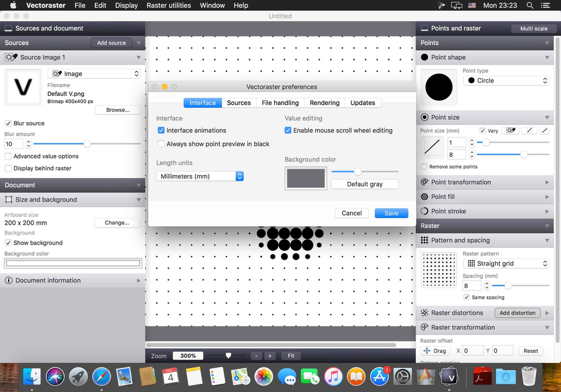
Task: Open the Point type Circle dropdown
Action: pos(506,80)
